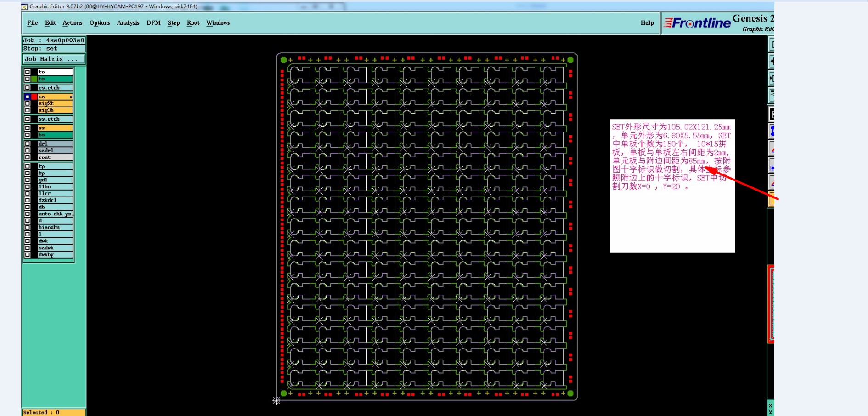Click the Graphic Editor title bar icon

24,6
